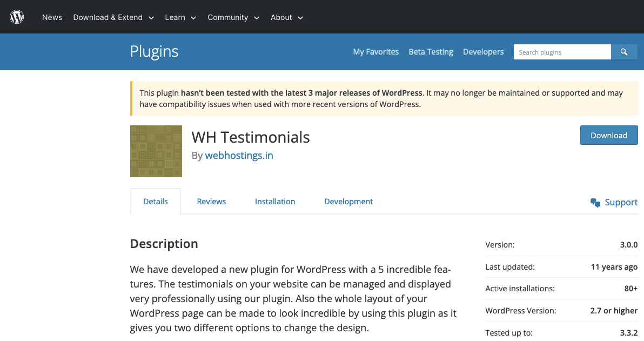Go to My Favorites
Viewport: 644px width, 341px height.
(x=376, y=52)
